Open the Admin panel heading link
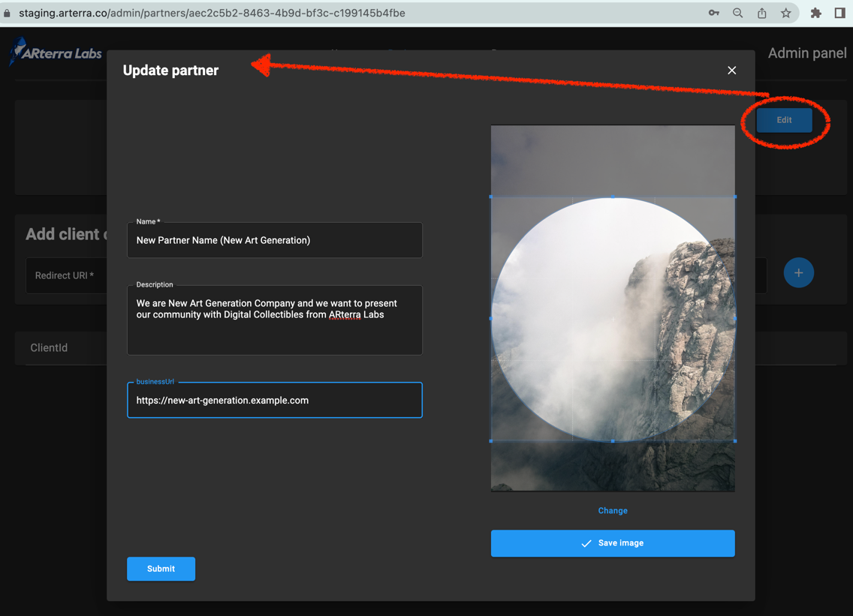The width and height of the screenshot is (853, 616). point(806,53)
